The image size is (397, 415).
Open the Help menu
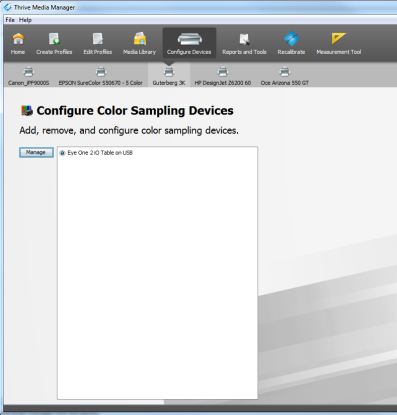pyautogui.click(x=25, y=20)
